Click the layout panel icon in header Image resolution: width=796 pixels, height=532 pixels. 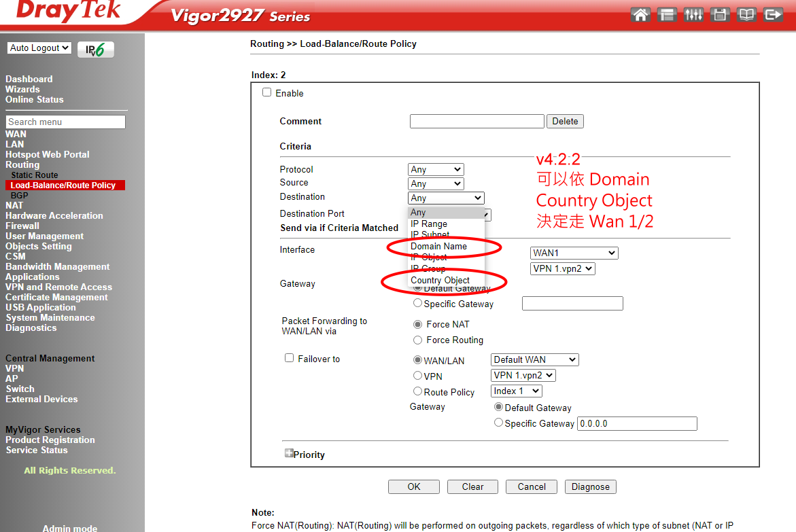coord(667,14)
